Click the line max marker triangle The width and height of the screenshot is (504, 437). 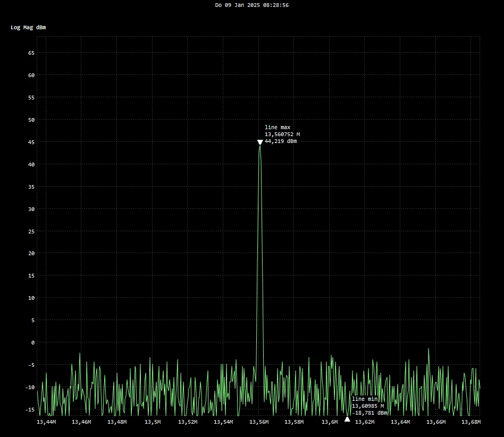[260, 142]
